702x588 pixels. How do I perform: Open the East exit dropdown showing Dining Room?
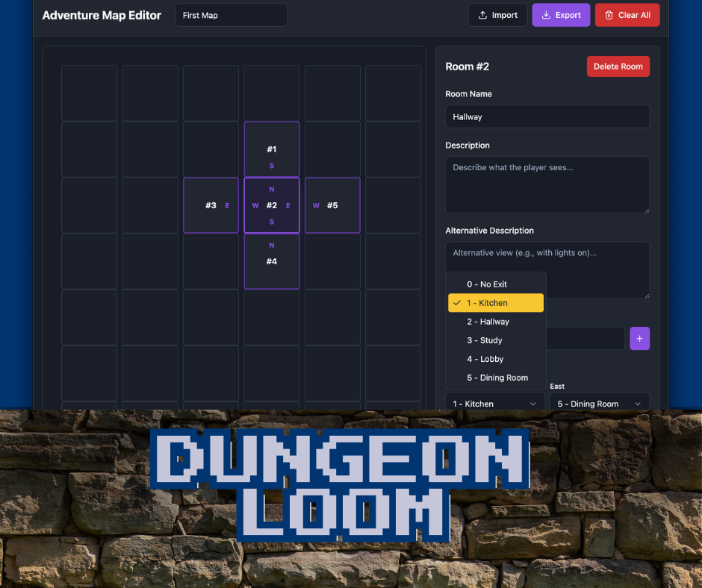coord(600,403)
